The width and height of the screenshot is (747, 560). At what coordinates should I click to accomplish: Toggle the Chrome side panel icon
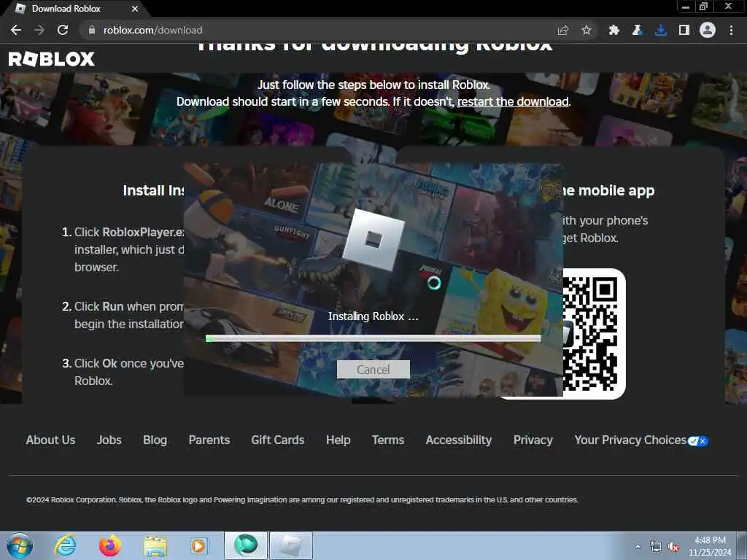pos(684,30)
